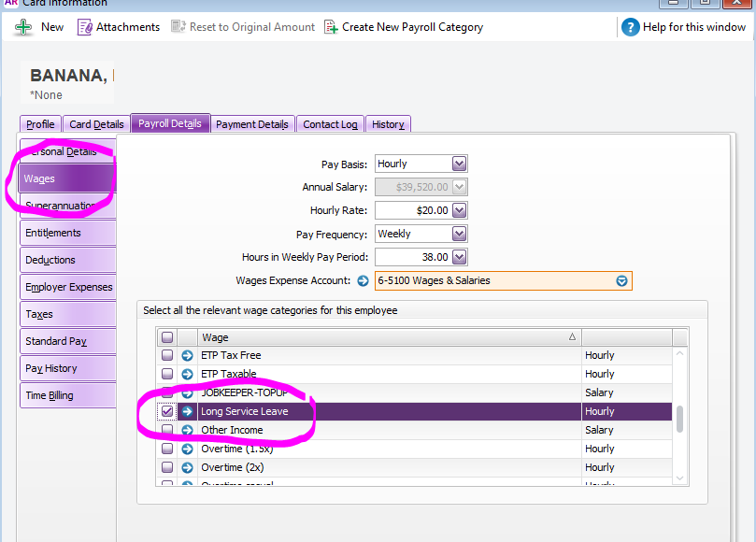
Task: Click arrow icon beside Wages Expense Account
Action: pos(364,280)
